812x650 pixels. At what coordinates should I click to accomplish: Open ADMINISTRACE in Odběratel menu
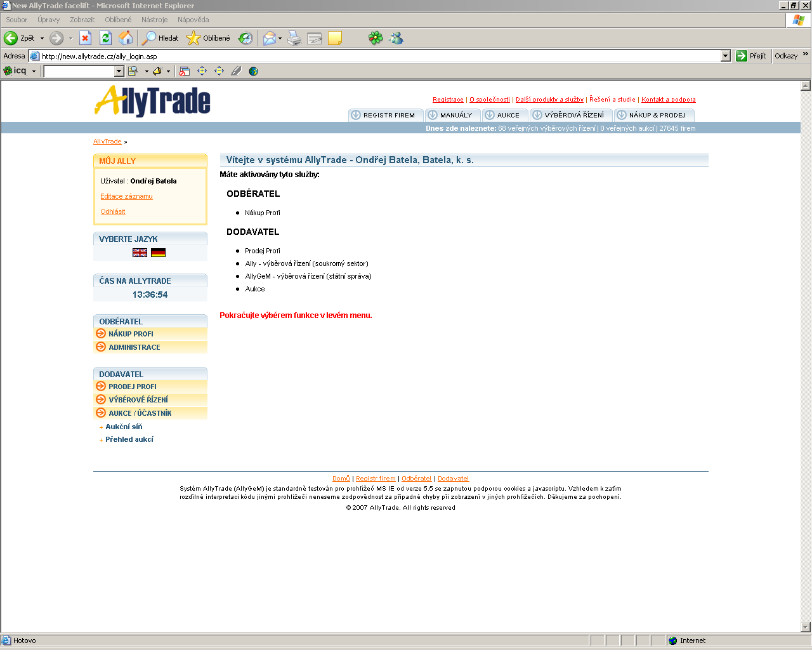pyautogui.click(x=150, y=347)
